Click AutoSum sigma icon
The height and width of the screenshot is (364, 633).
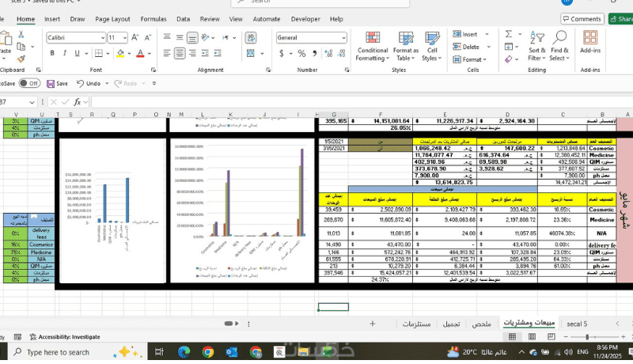coord(509,34)
